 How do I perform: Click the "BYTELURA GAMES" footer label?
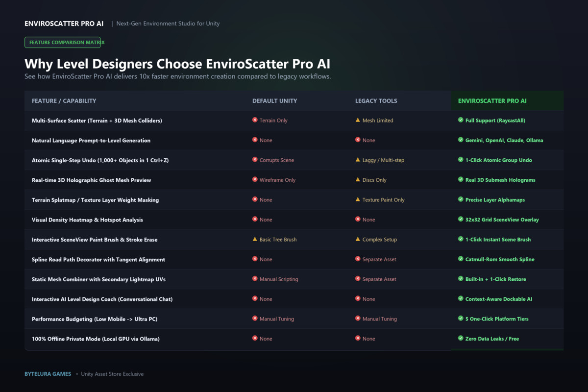pos(48,374)
